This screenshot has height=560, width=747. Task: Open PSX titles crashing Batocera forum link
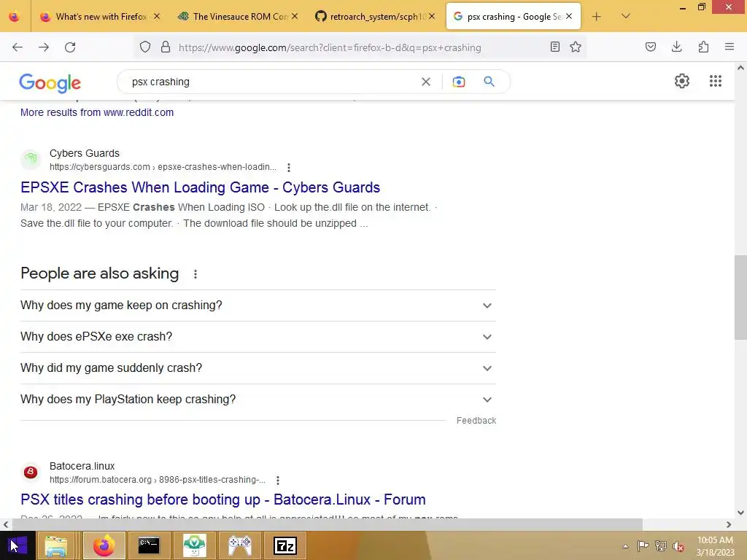click(223, 499)
